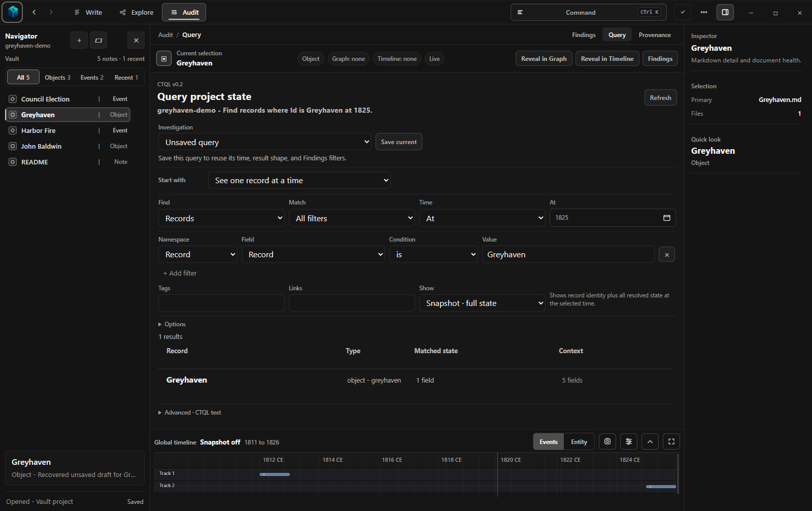Click the John Baldwin object icon

tap(13, 146)
